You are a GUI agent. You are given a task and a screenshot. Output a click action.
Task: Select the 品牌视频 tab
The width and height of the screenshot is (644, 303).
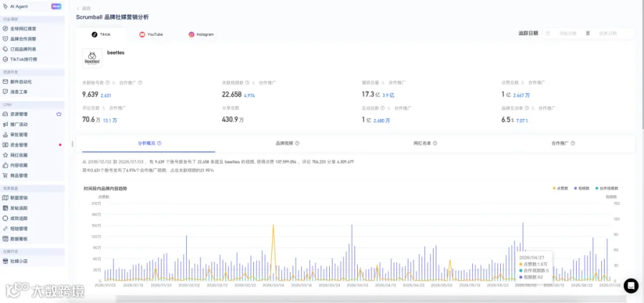tap(287, 143)
